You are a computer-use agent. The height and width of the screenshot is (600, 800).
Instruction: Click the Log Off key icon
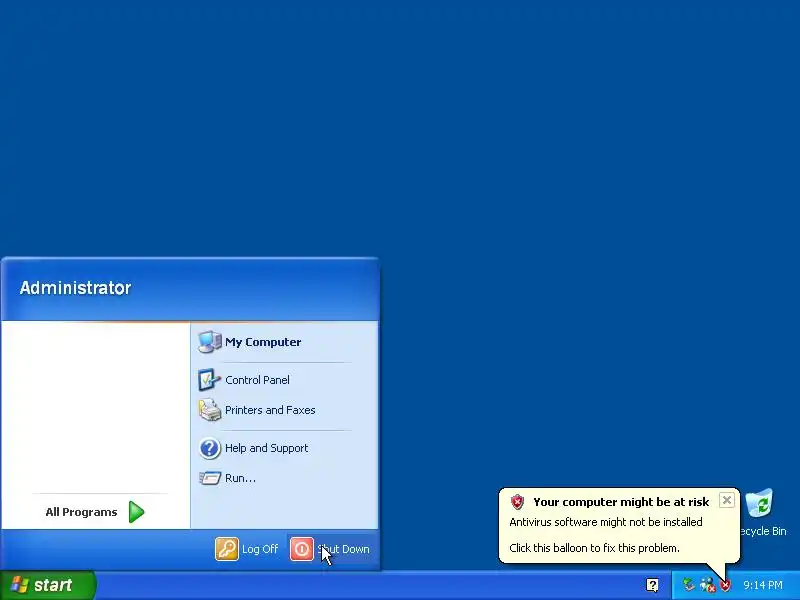tap(227, 549)
